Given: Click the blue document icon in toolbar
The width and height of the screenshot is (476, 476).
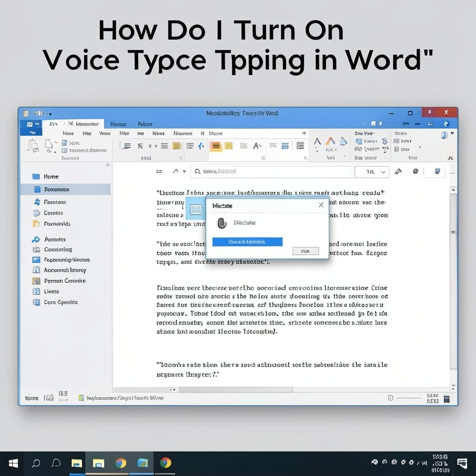Looking at the screenshot, I should coord(437,172).
